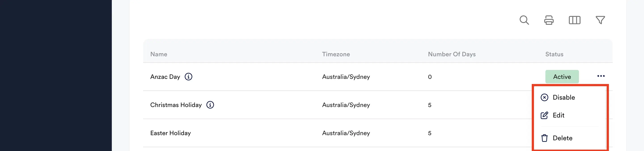
Task: Open the search icon in the toolbar
Action: 524,20
